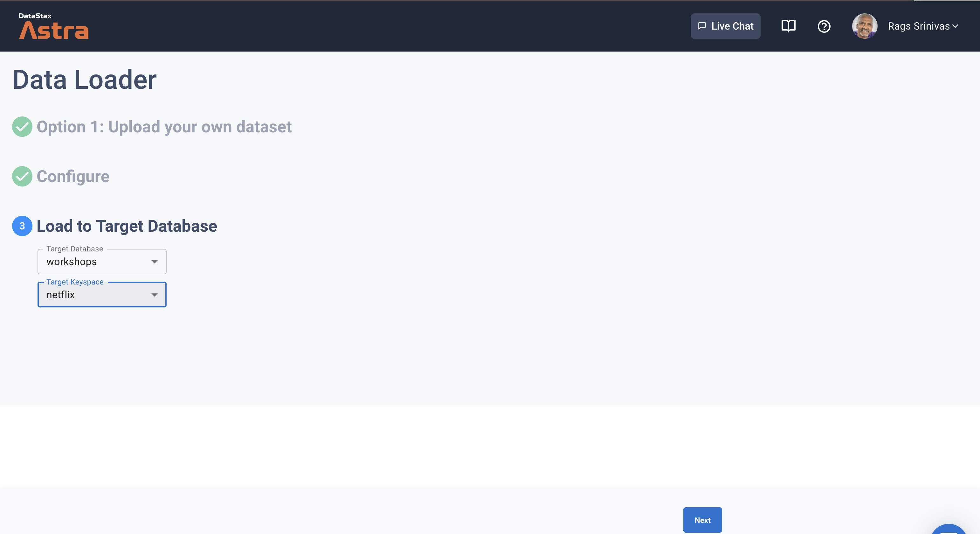This screenshot has height=534, width=980.
Task: Click the green checkmark beside Configure
Action: pyautogui.click(x=22, y=176)
